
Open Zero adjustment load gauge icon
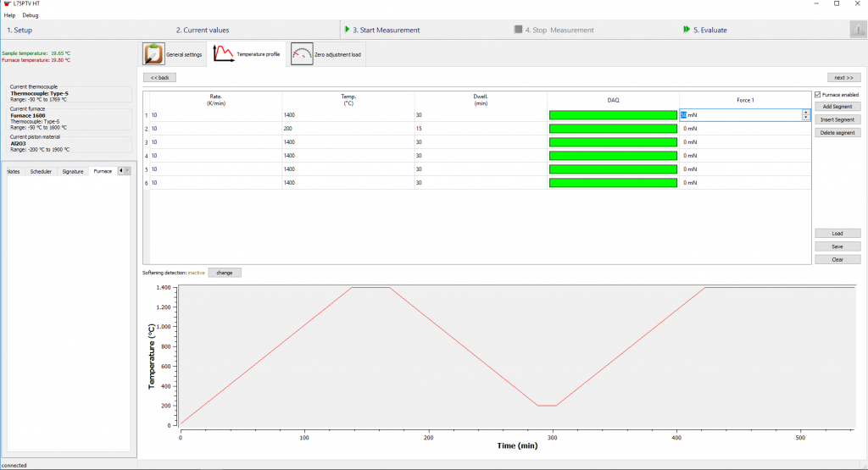pyautogui.click(x=302, y=54)
